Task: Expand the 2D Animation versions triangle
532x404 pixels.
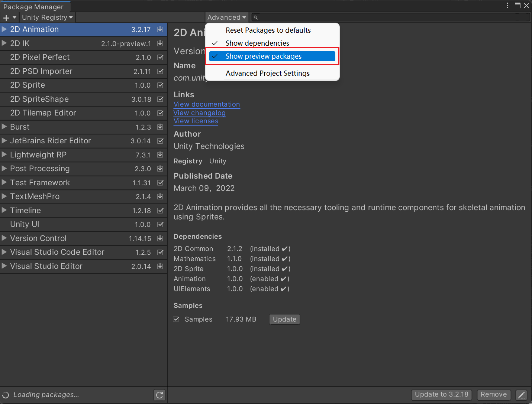Action: click(4, 29)
